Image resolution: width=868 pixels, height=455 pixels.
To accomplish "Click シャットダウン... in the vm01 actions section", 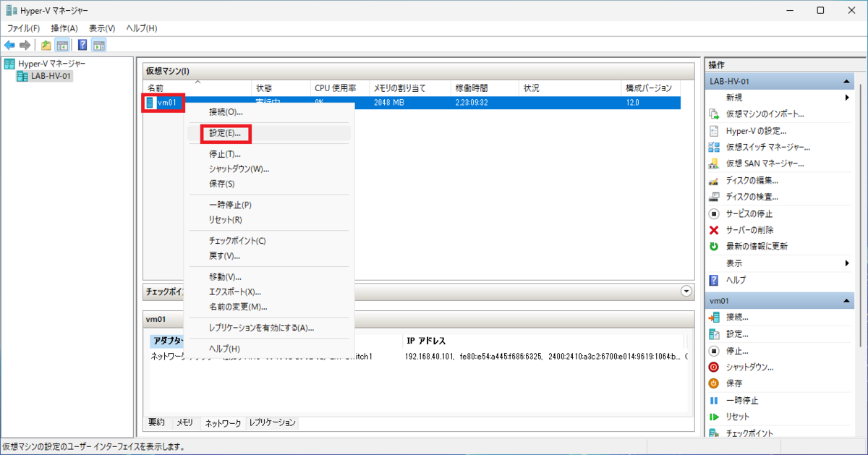I will point(749,367).
